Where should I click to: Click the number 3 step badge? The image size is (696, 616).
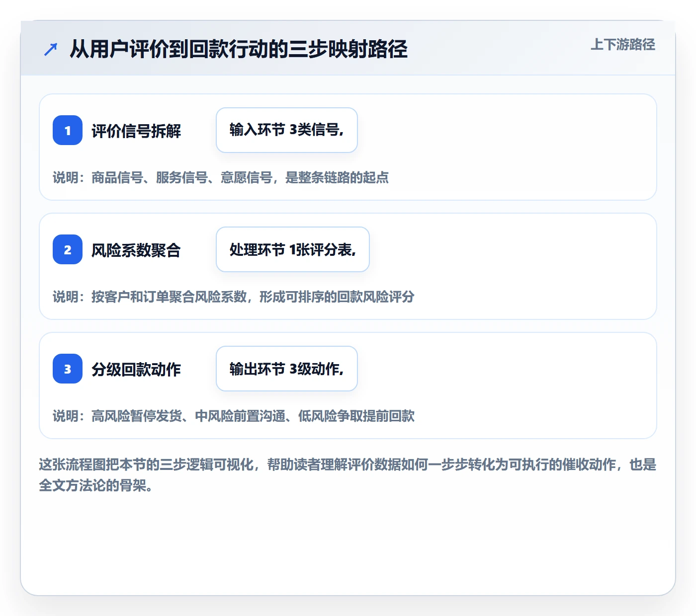click(68, 369)
